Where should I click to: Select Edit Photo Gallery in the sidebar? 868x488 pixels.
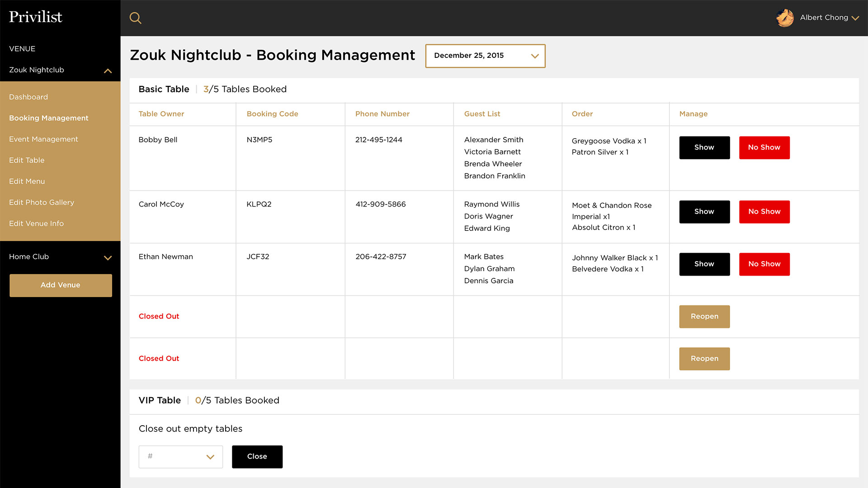tap(42, 202)
